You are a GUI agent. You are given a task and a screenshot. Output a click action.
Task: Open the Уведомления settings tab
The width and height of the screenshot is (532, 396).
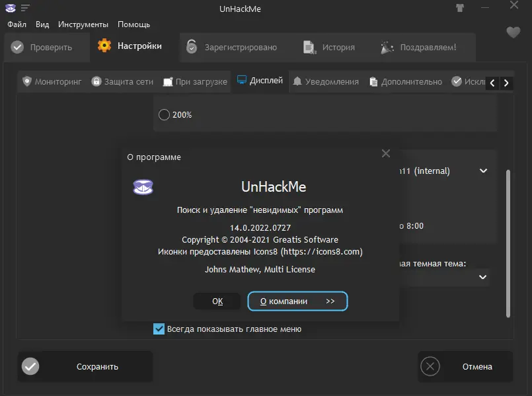point(326,81)
